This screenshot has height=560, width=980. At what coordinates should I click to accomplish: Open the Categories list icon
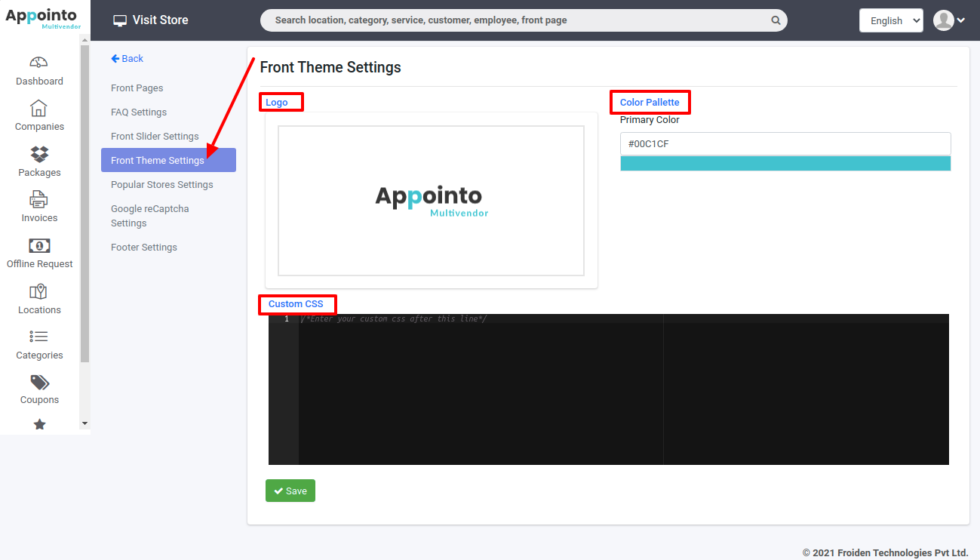coord(39,337)
